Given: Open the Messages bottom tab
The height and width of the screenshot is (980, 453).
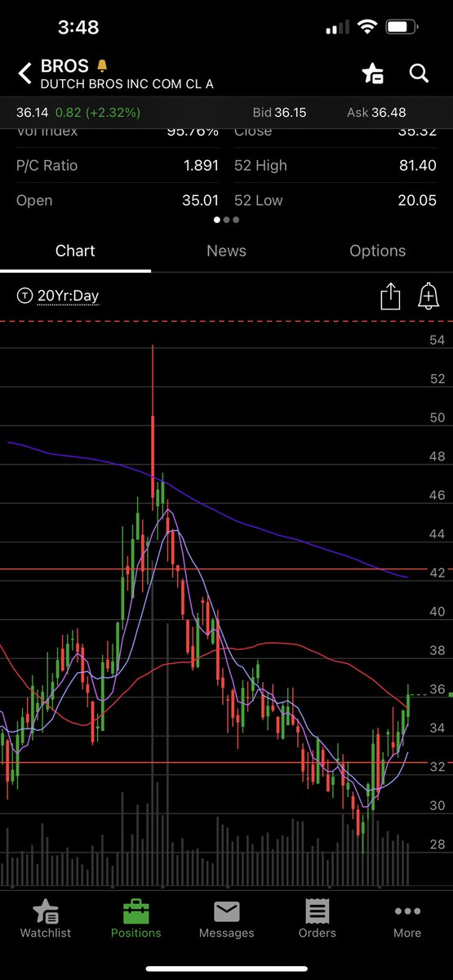Looking at the screenshot, I should coord(226,920).
